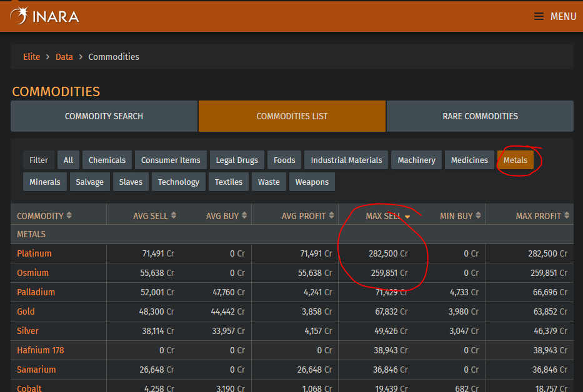Image resolution: width=583 pixels, height=392 pixels.
Task: Sort by AVG SELL column arrows
Action: coord(174,215)
